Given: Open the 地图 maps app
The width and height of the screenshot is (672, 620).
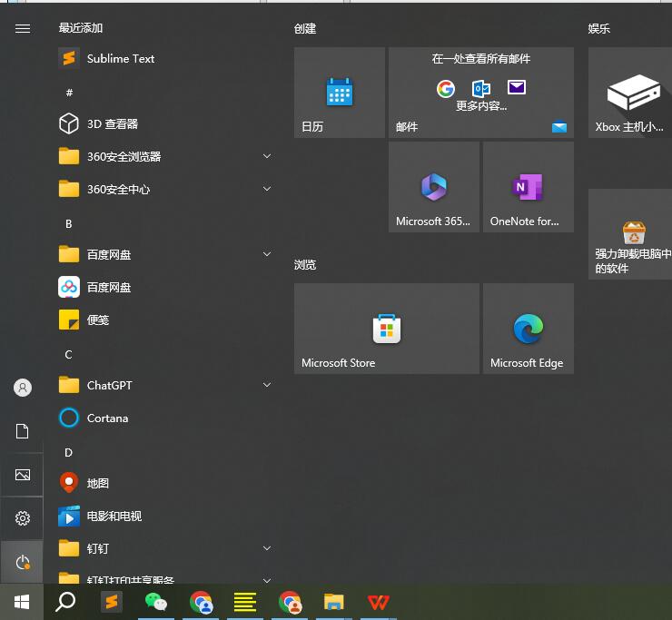Looking at the screenshot, I should pyautogui.click(x=97, y=484).
